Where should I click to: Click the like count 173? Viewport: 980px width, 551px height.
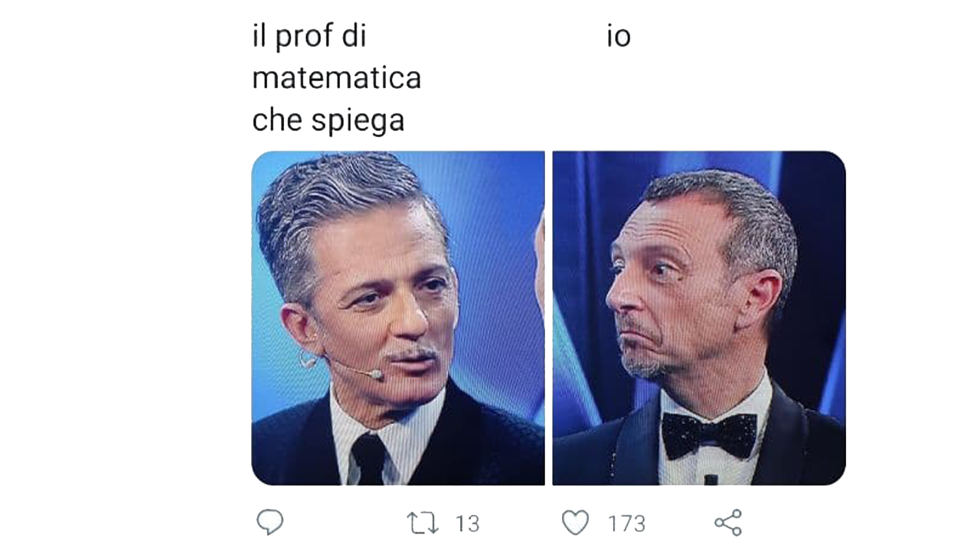(626, 524)
